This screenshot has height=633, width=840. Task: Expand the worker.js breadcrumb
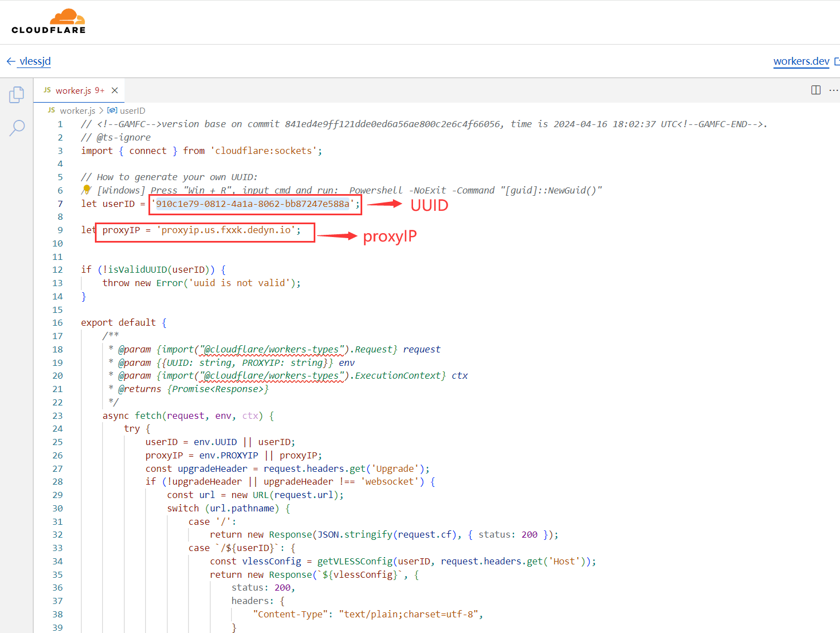(x=77, y=111)
